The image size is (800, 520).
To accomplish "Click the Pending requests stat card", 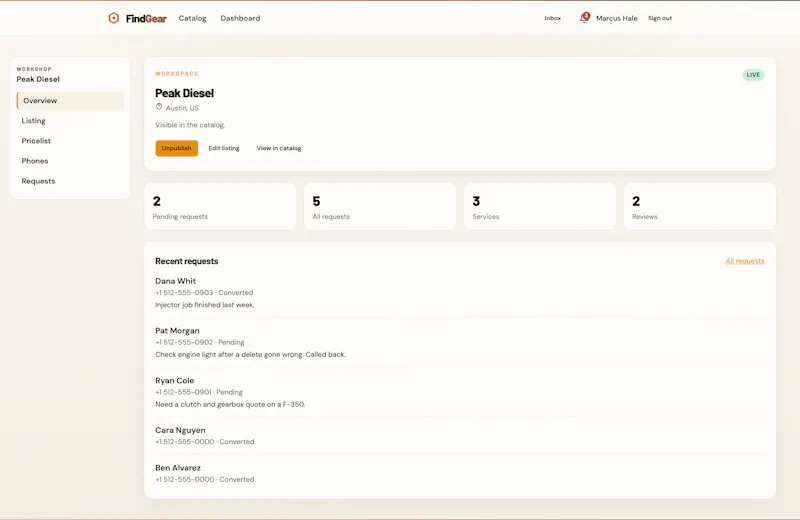I will tap(220, 206).
